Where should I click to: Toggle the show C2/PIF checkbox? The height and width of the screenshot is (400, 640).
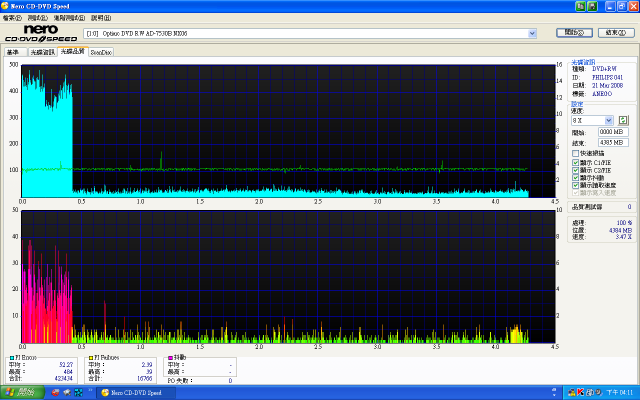tap(576, 170)
